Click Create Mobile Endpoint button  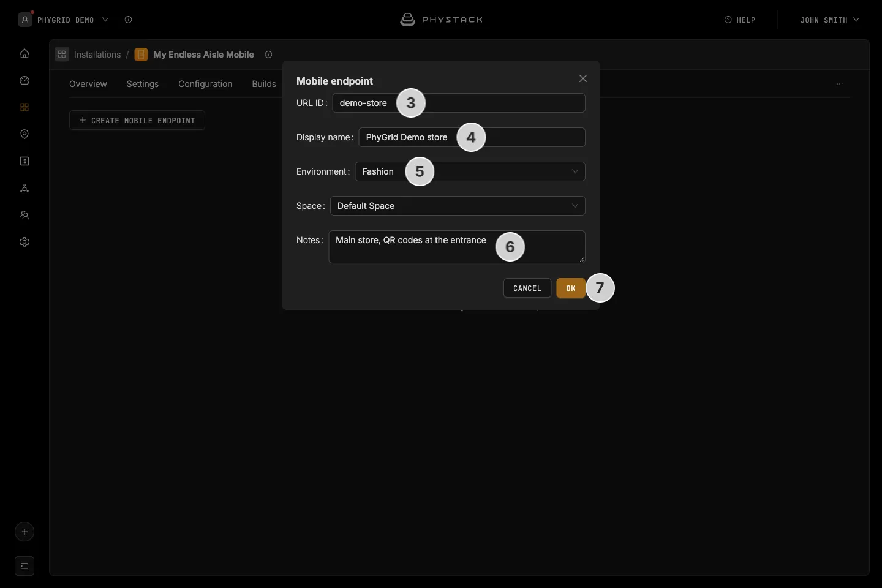(x=137, y=120)
